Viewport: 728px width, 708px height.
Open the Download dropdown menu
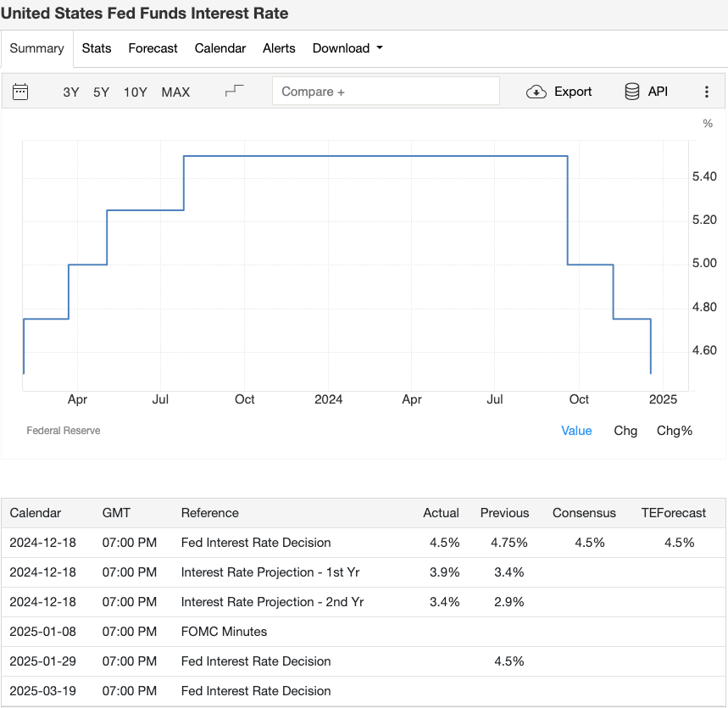tap(347, 48)
